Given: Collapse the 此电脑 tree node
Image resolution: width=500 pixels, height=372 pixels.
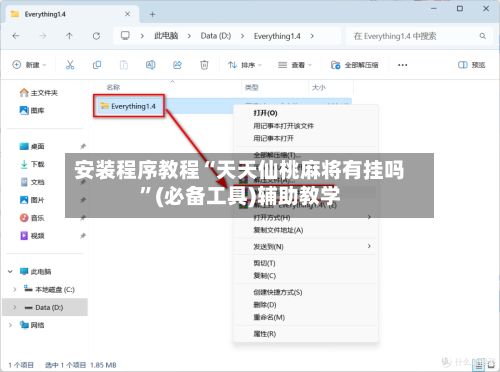Looking at the screenshot, I should pyautogui.click(x=10, y=272).
